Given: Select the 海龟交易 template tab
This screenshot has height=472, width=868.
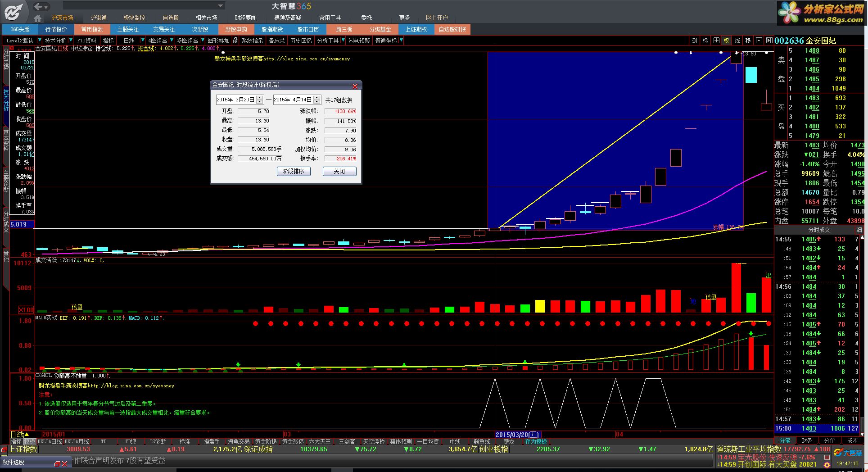Looking at the screenshot, I should [239, 442].
